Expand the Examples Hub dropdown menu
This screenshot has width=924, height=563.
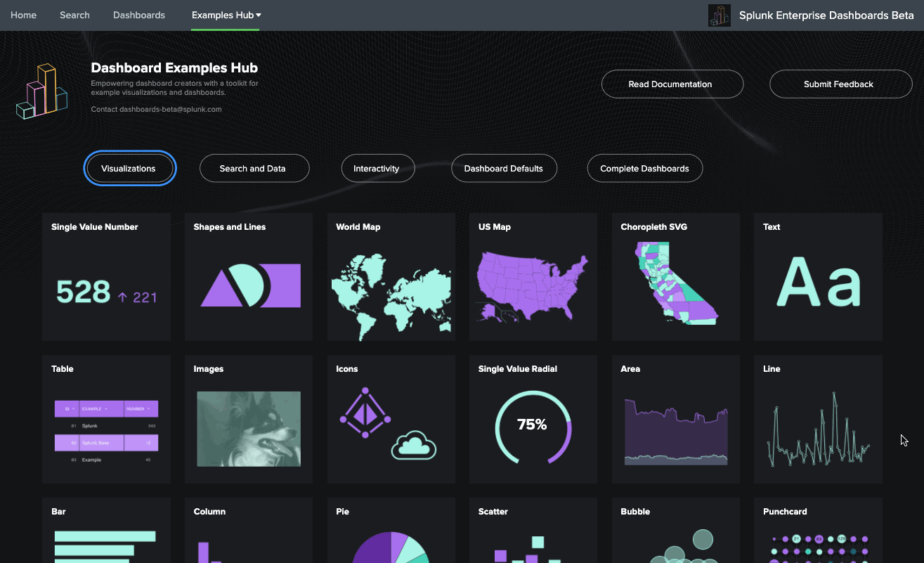click(226, 15)
